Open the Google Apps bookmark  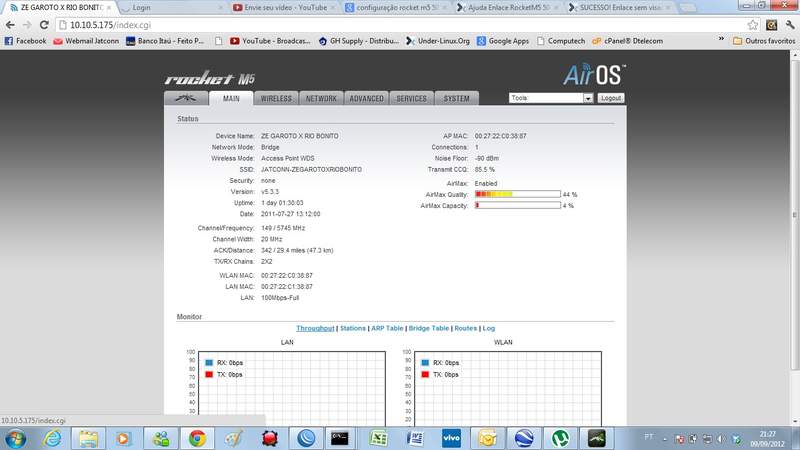503,41
